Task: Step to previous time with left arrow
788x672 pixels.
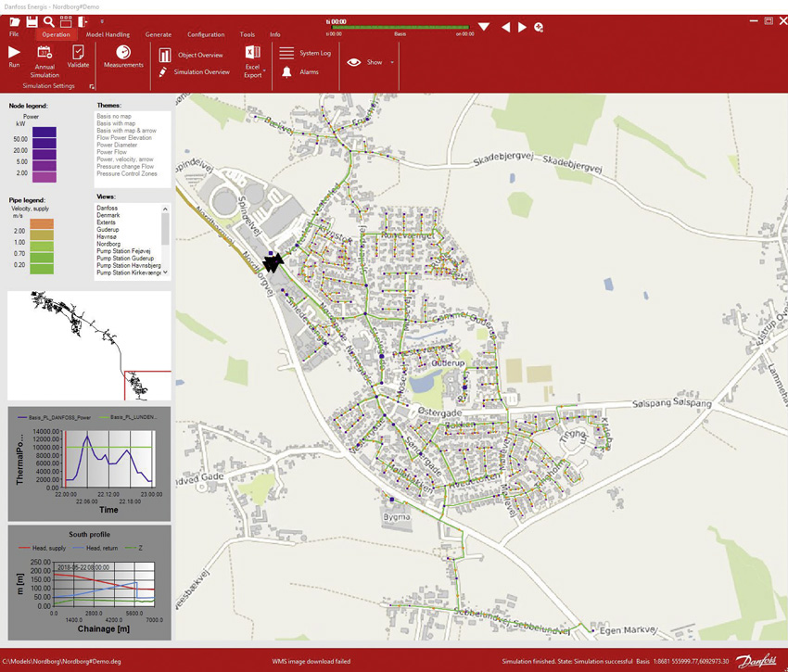Action: [x=506, y=27]
